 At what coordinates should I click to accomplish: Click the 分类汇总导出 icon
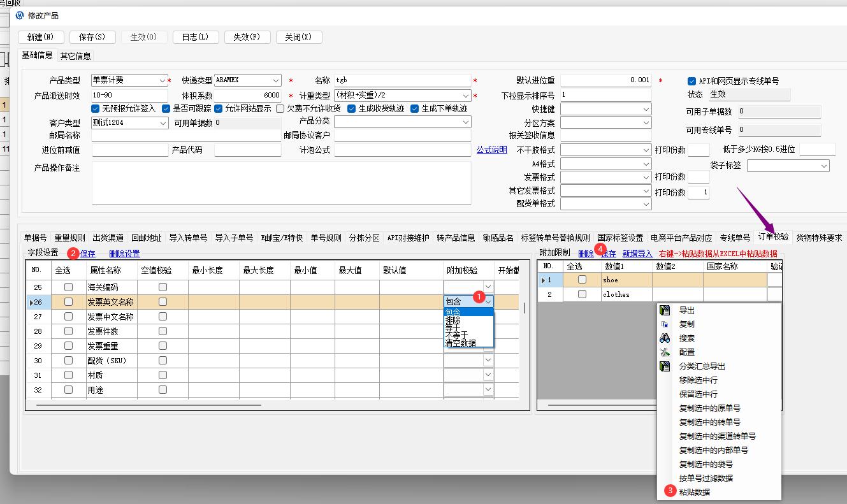tap(665, 366)
